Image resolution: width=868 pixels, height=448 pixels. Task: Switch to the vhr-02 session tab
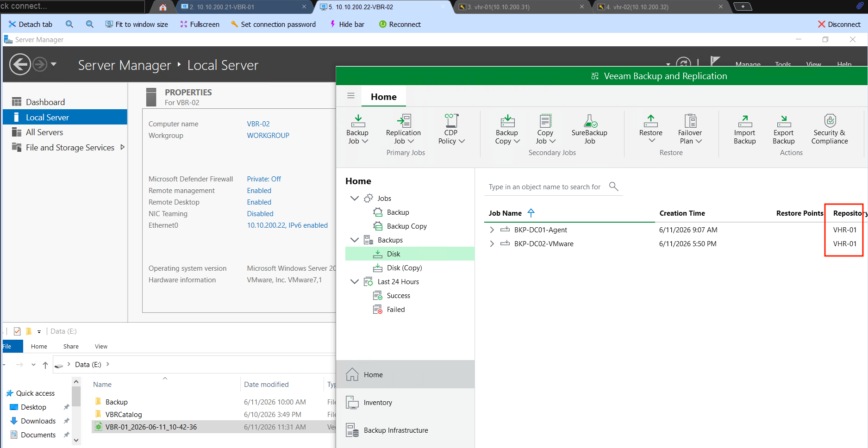tap(660, 7)
